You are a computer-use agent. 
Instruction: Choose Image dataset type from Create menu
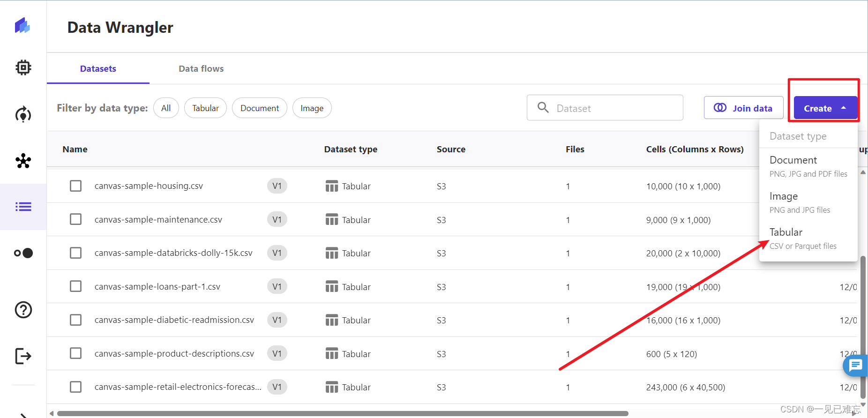pyautogui.click(x=808, y=202)
